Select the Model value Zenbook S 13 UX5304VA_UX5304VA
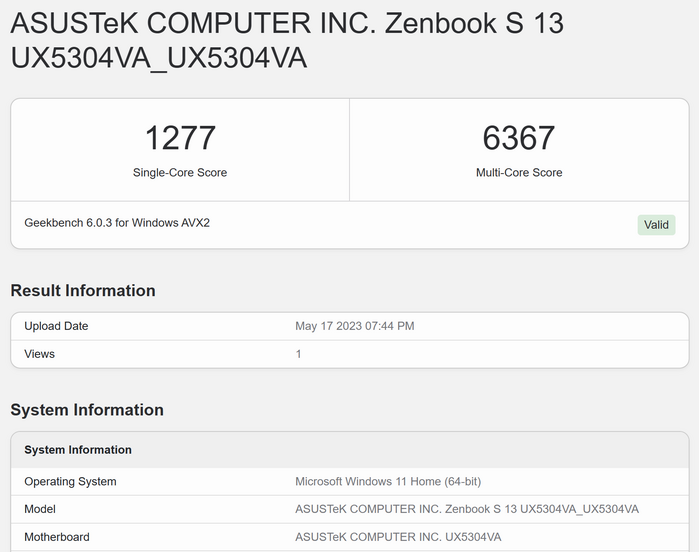The height and width of the screenshot is (552, 699). (x=467, y=509)
